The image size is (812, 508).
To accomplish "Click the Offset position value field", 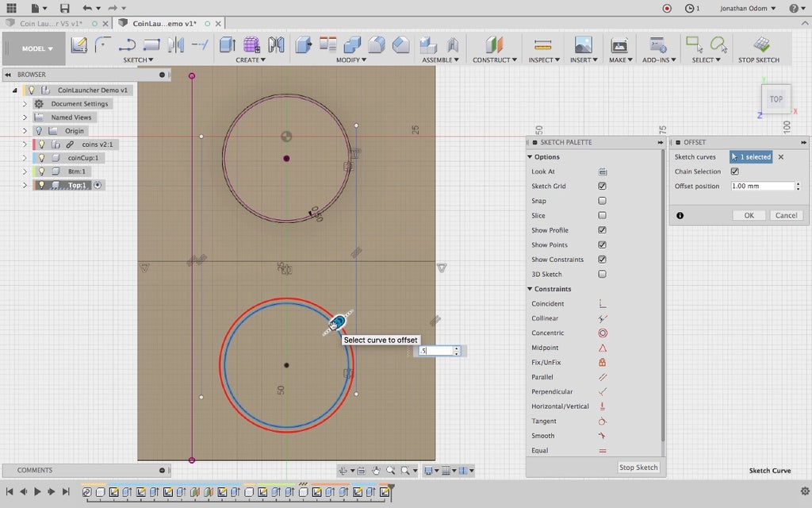I will [x=760, y=187].
